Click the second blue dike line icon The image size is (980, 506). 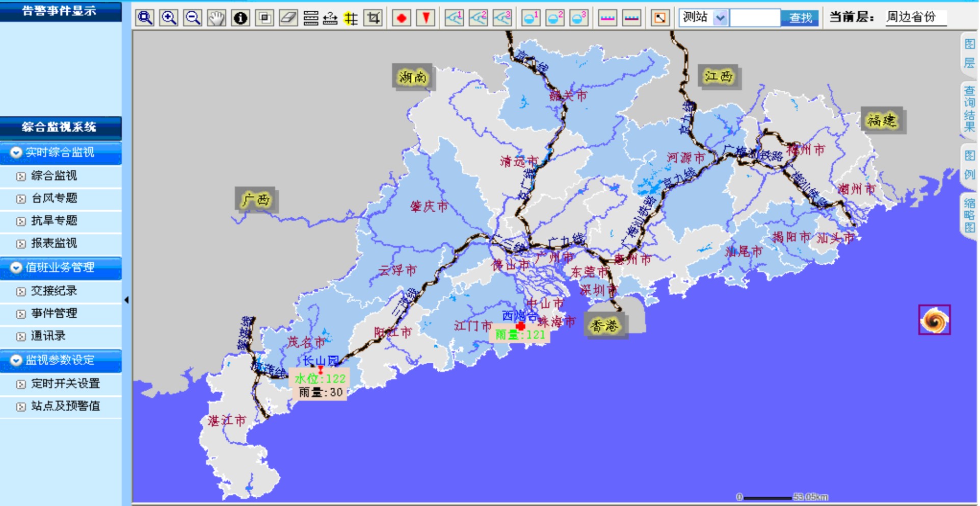click(x=631, y=18)
